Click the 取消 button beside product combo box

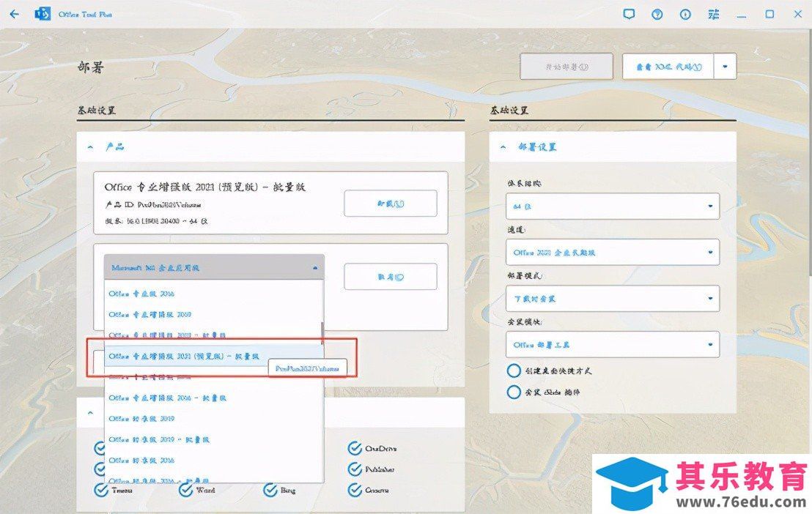[x=391, y=277]
